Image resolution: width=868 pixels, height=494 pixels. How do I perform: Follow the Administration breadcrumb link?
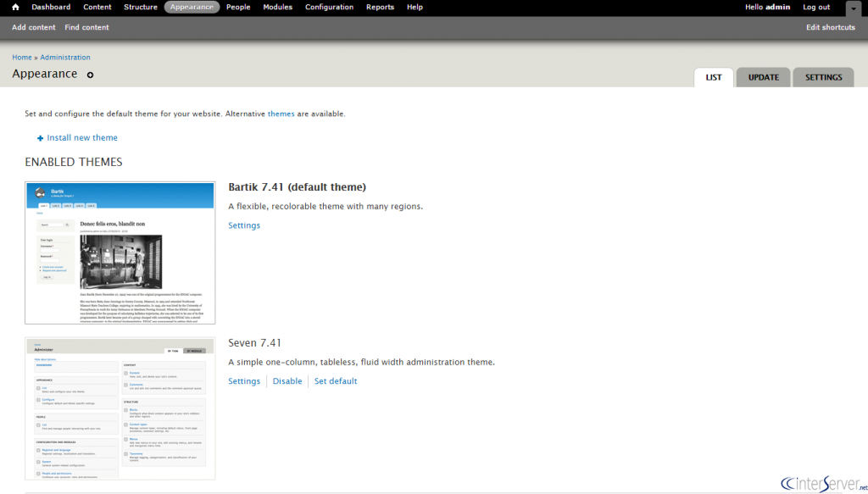(x=64, y=58)
